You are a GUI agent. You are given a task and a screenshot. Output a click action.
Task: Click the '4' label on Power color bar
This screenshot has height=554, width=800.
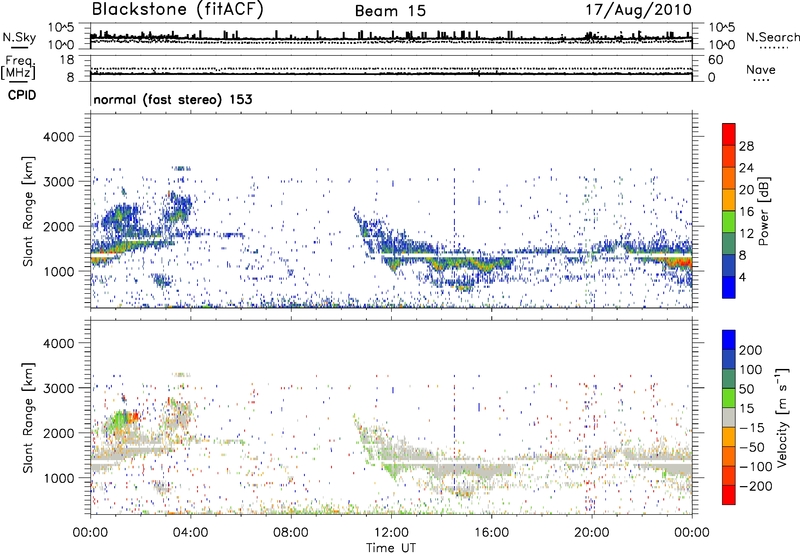pos(743,277)
